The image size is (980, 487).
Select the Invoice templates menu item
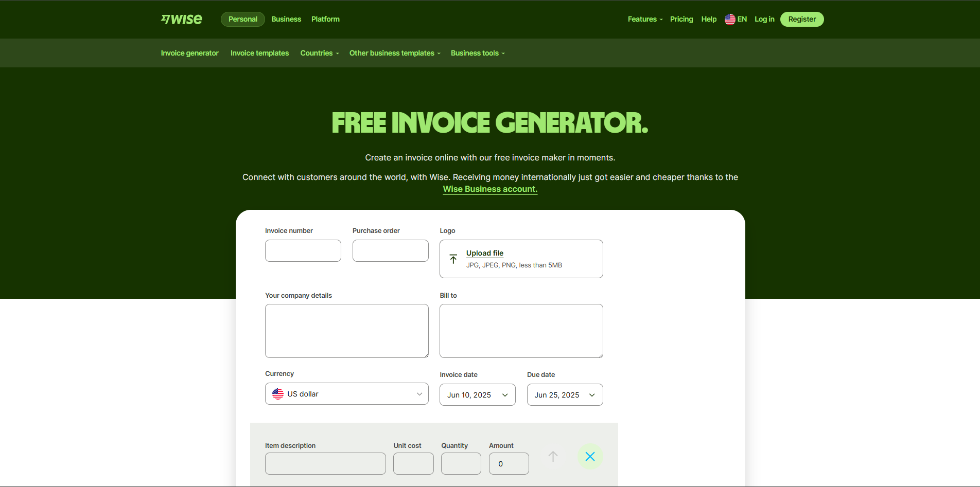(x=259, y=53)
